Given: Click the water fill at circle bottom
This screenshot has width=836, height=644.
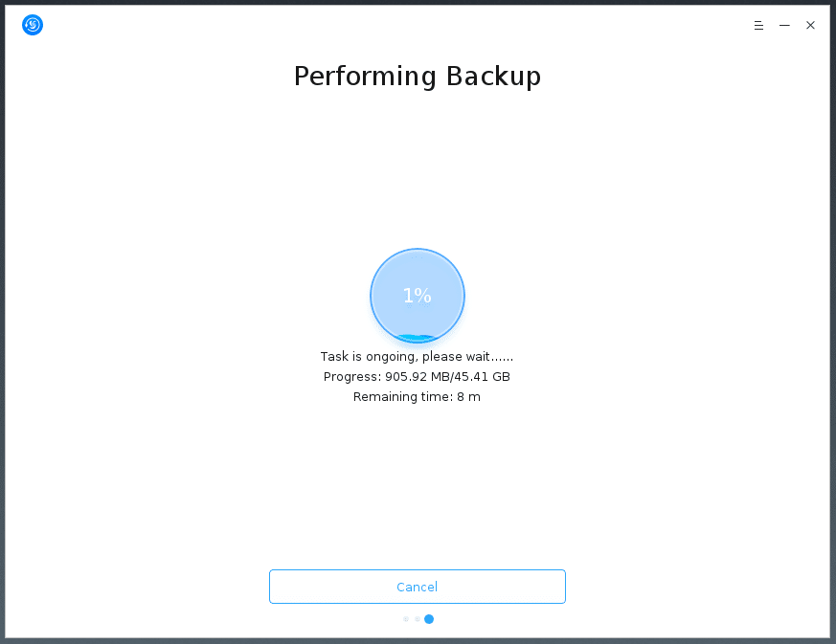Looking at the screenshot, I should (x=417, y=338).
